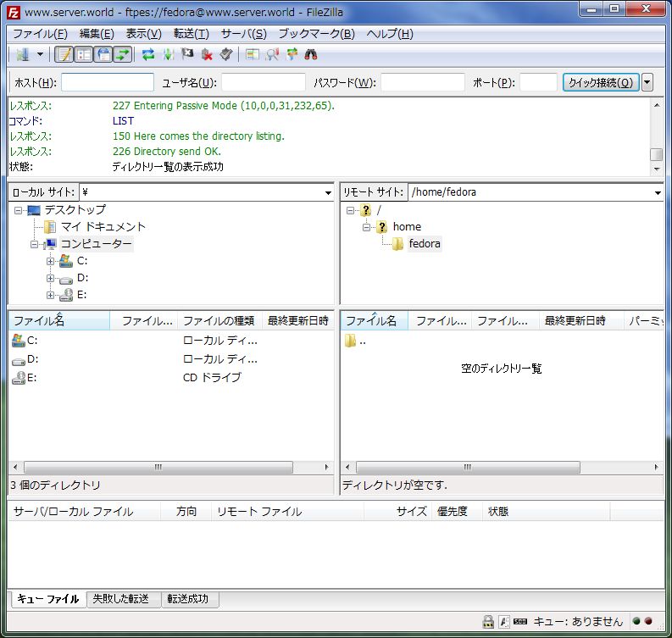
Task: Focus the ユーザ名 username field
Action: [264, 82]
